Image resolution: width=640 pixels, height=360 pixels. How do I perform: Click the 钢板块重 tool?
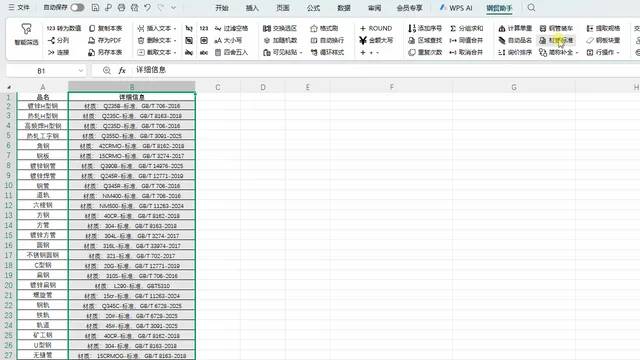click(x=603, y=40)
